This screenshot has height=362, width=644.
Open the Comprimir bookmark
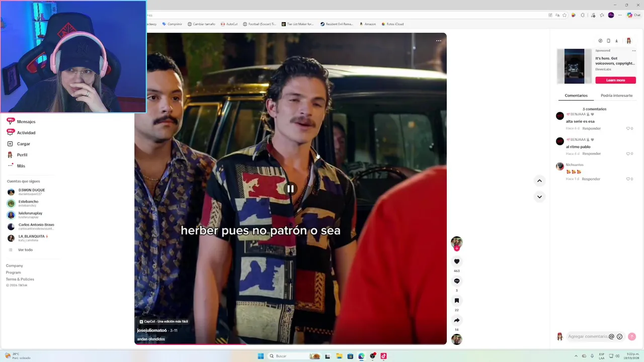172,24
